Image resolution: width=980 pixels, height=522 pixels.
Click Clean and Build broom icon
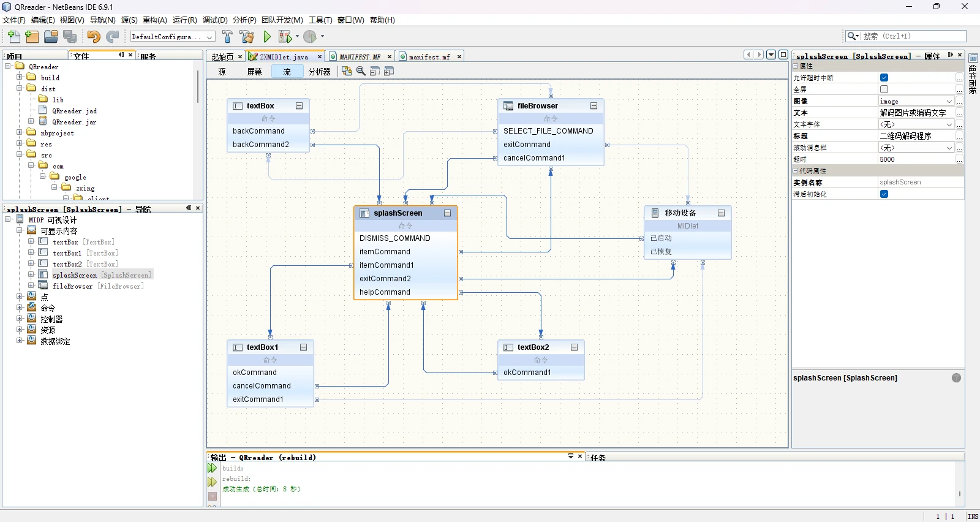coord(247,37)
